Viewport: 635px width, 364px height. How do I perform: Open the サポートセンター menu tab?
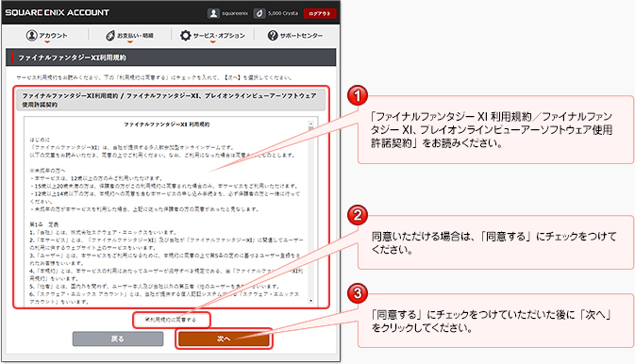pos(295,36)
